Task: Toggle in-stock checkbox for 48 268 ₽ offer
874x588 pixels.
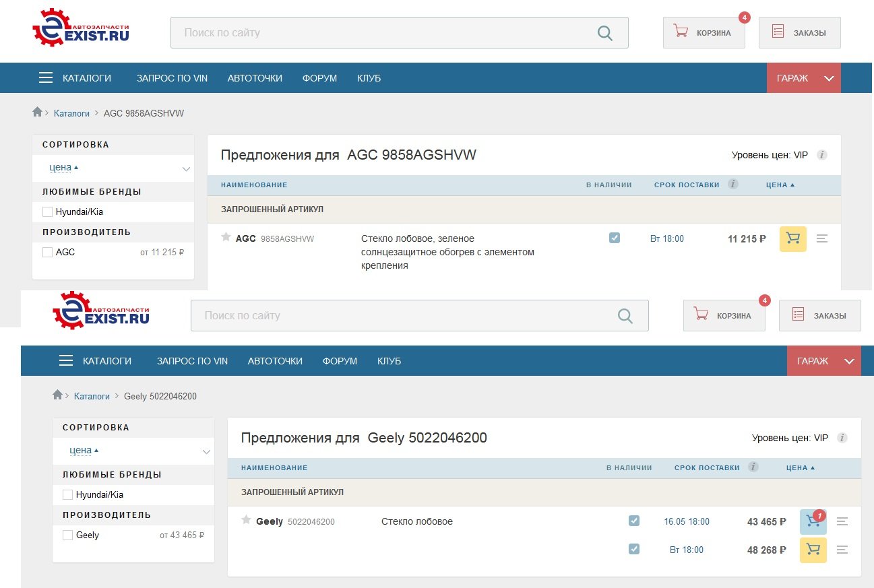Action: (x=633, y=549)
